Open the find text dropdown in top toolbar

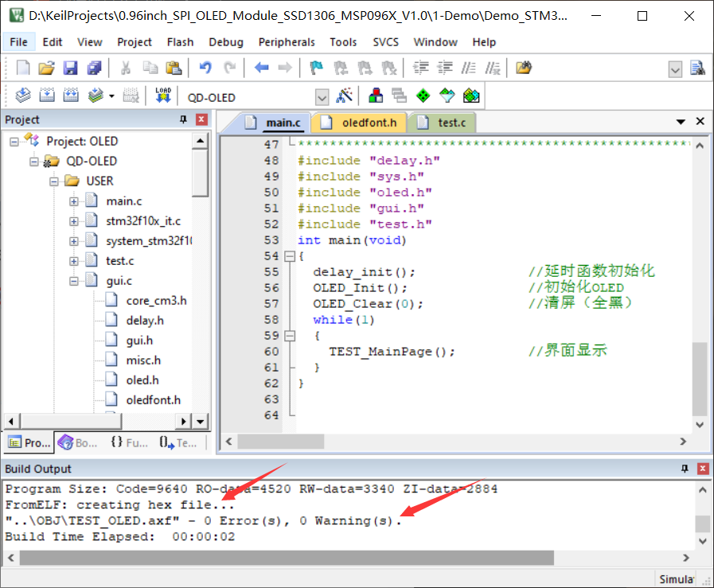pos(675,70)
